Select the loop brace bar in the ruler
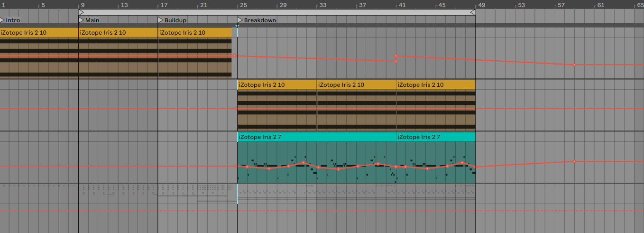Screen dimensions: 644x233 [x=277, y=12]
